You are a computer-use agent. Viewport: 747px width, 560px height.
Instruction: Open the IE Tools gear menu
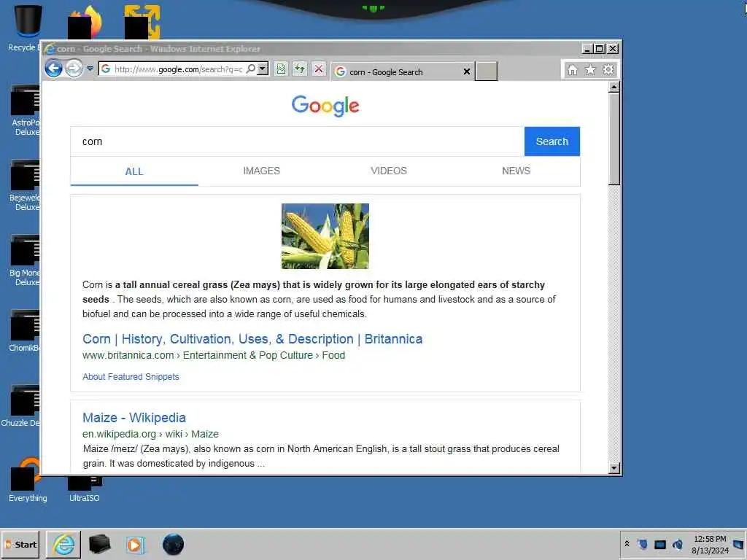[x=608, y=70]
